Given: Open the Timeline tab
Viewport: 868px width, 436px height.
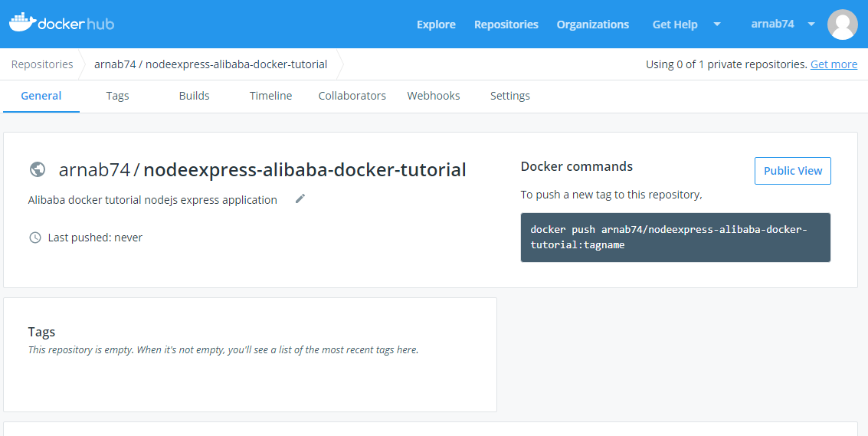Looking at the screenshot, I should 270,96.
